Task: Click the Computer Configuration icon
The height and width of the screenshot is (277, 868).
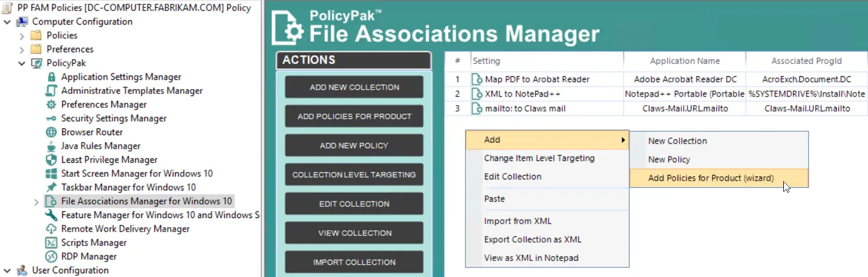Action: [22, 21]
